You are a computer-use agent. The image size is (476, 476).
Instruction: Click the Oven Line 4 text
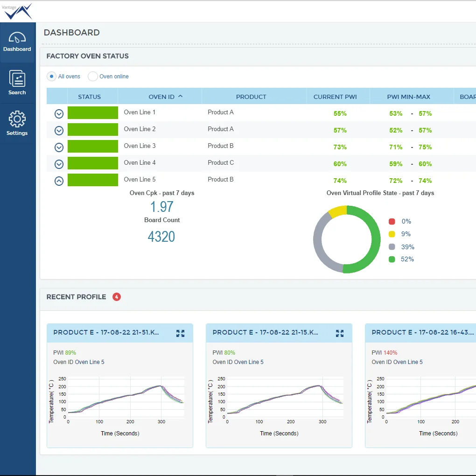tap(140, 163)
